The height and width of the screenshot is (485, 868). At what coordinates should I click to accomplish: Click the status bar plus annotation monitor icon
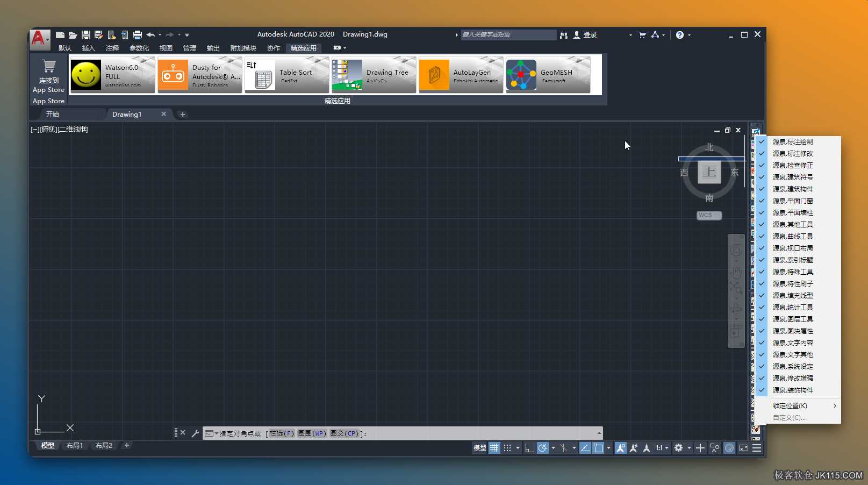point(700,448)
